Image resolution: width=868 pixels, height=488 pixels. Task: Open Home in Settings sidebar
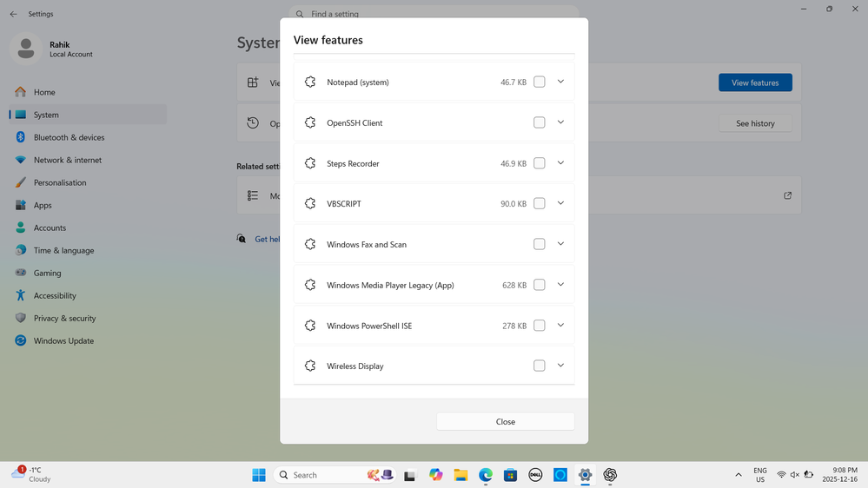88,92
